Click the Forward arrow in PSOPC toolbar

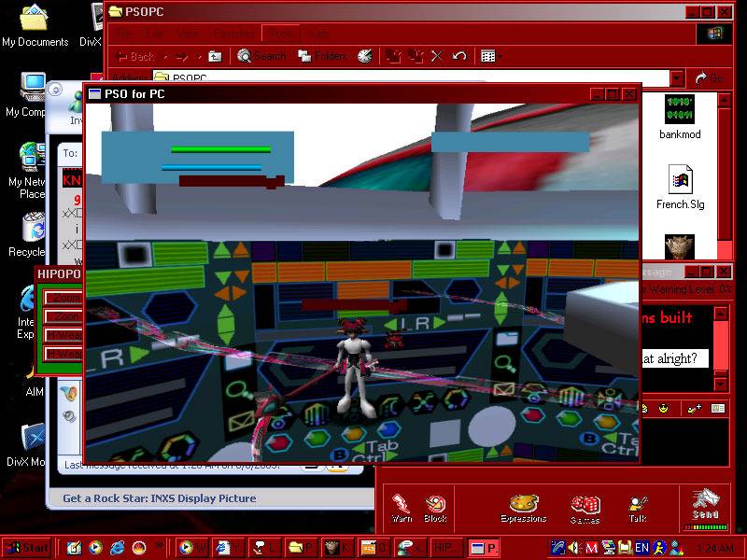182,57
